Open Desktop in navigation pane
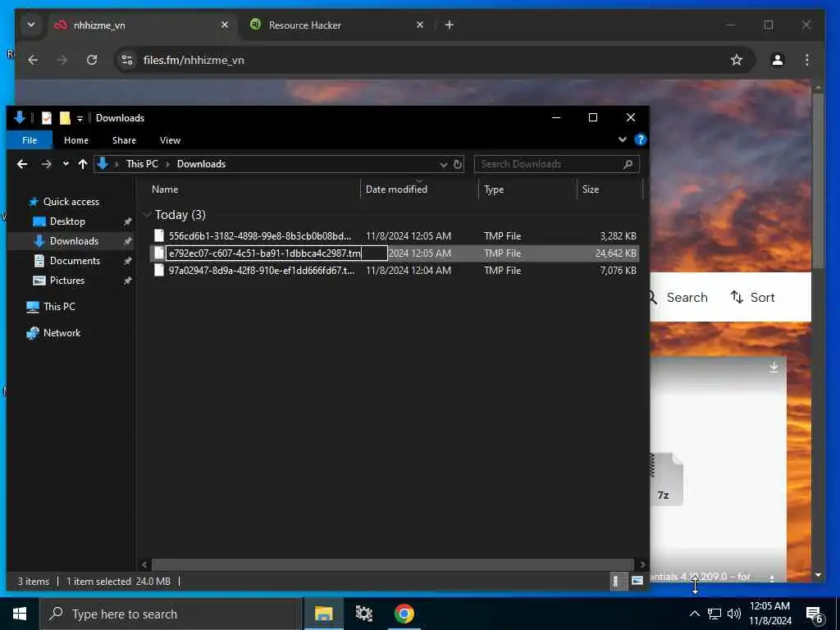The image size is (840, 630). click(67, 221)
